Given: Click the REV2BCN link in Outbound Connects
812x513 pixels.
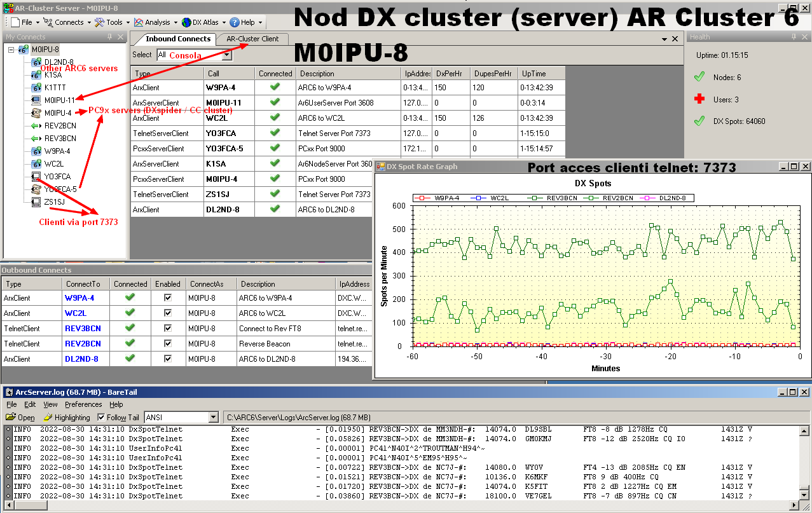Looking at the screenshot, I should (x=83, y=343).
